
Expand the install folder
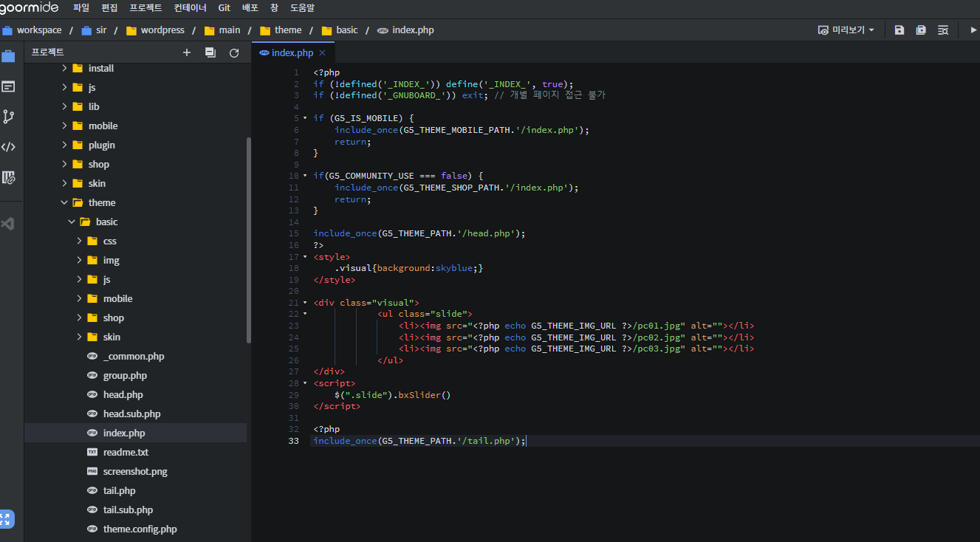click(x=64, y=68)
